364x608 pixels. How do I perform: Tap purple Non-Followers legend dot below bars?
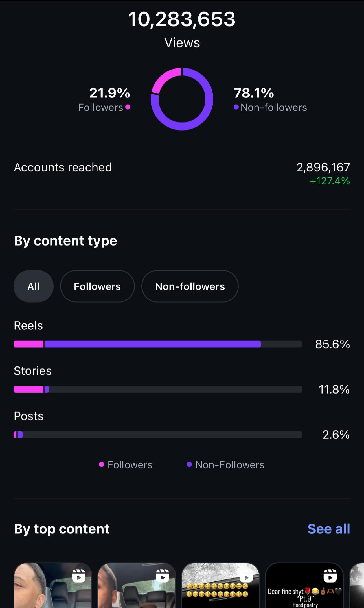189,464
